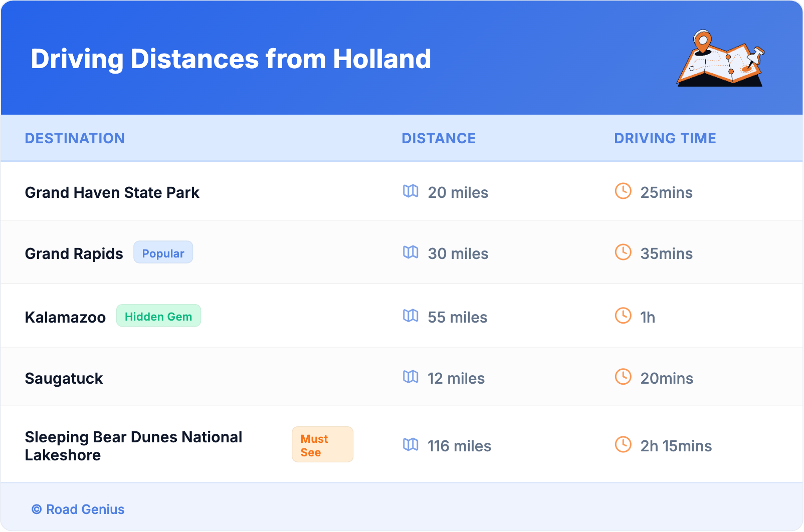Click the clock icon beside 20mins
The image size is (804, 532).
click(623, 377)
